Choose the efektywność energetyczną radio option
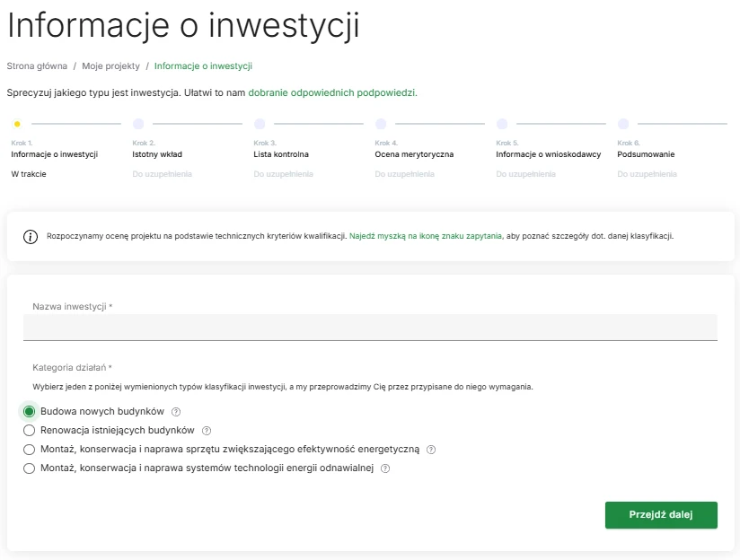Image resolution: width=740 pixels, height=560 pixels. (x=30, y=450)
